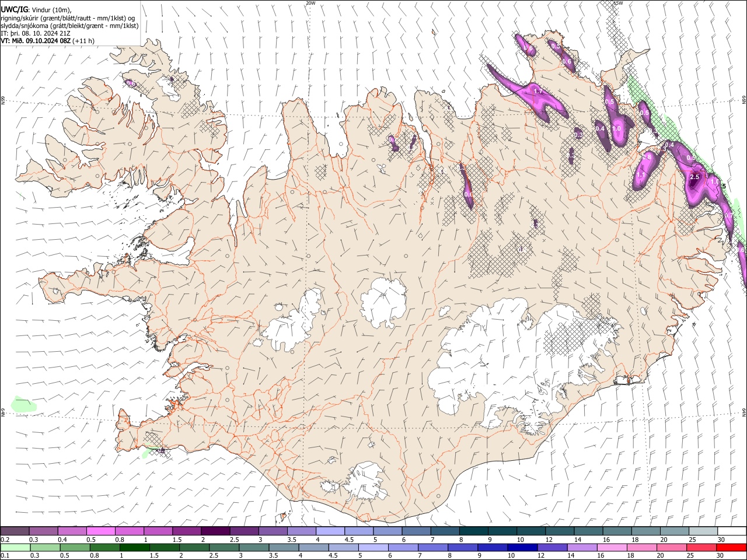This screenshot has width=747, height=560.
Task: Pick the darkest purple 2 swatch, upper legend row
Action: click(x=215, y=531)
